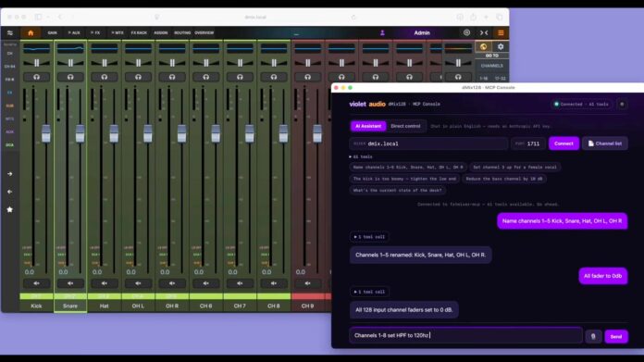Click the left arrow in mixer sidebar
Screen dimensions: 644x362
tap(9, 192)
